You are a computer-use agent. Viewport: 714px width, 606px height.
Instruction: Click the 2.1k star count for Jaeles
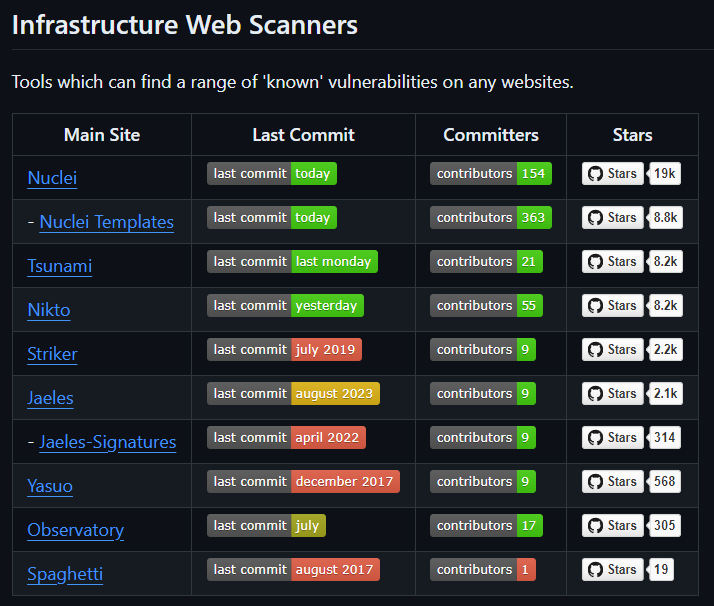coord(666,393)
